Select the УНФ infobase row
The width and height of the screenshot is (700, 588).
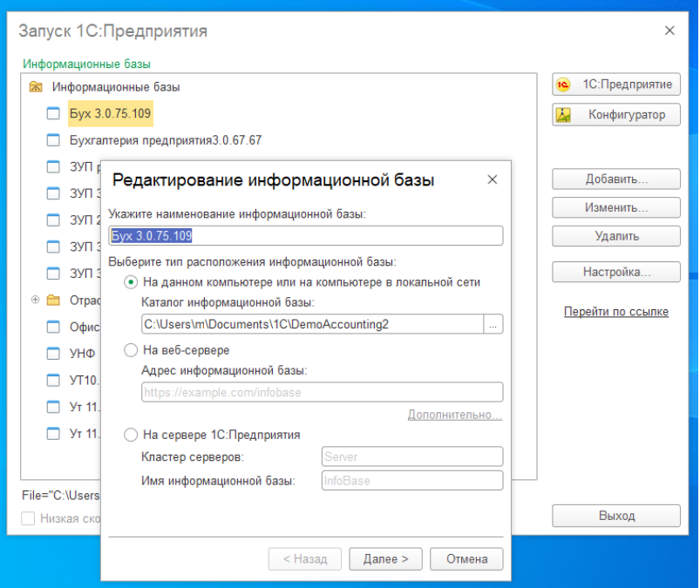[82, 354]
